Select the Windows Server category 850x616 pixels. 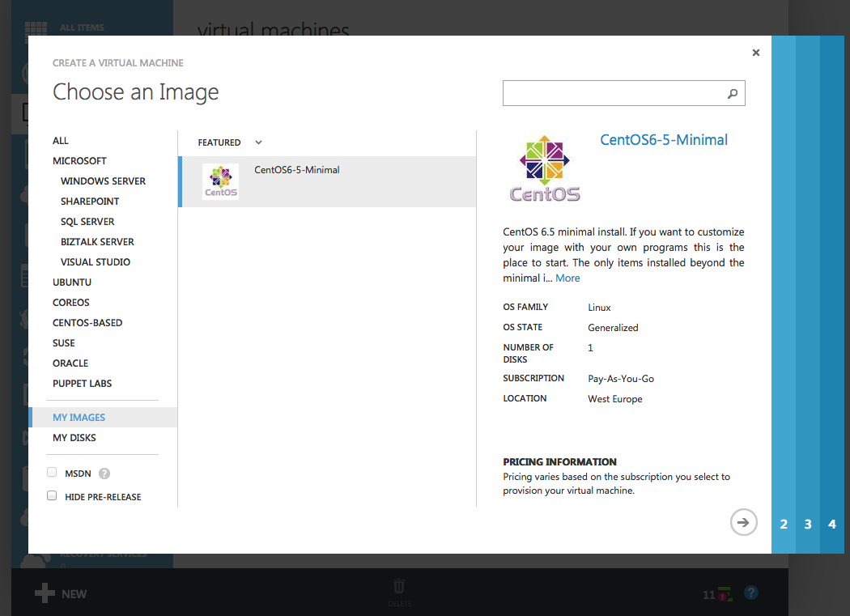click(x=103, y=181)
